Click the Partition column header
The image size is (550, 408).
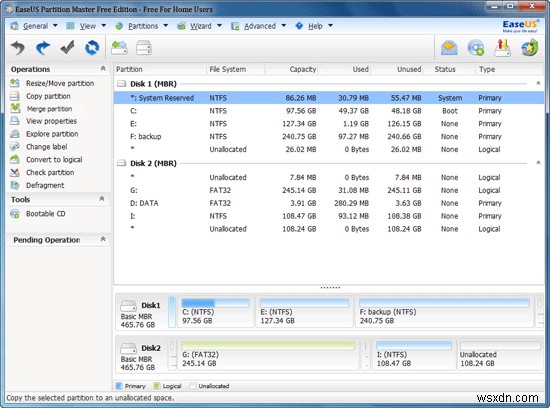tap(160, 69)
